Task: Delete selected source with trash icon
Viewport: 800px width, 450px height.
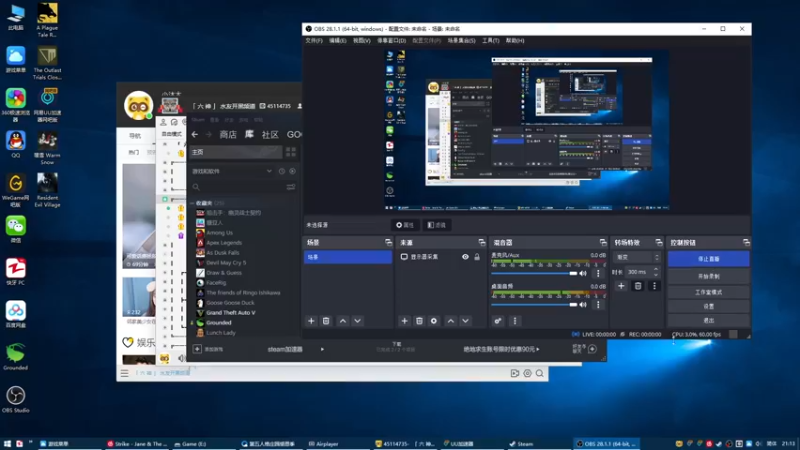Action: (x=419, y=321)
